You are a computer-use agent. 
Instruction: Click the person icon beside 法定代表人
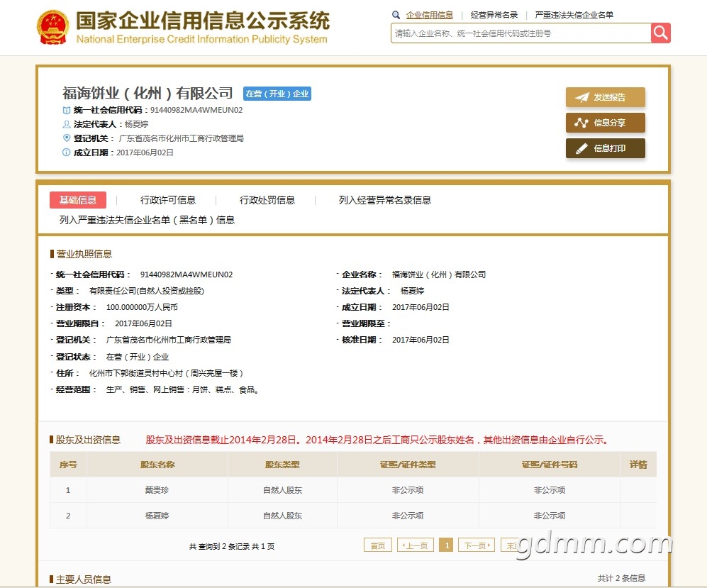[x=66, y=124]
